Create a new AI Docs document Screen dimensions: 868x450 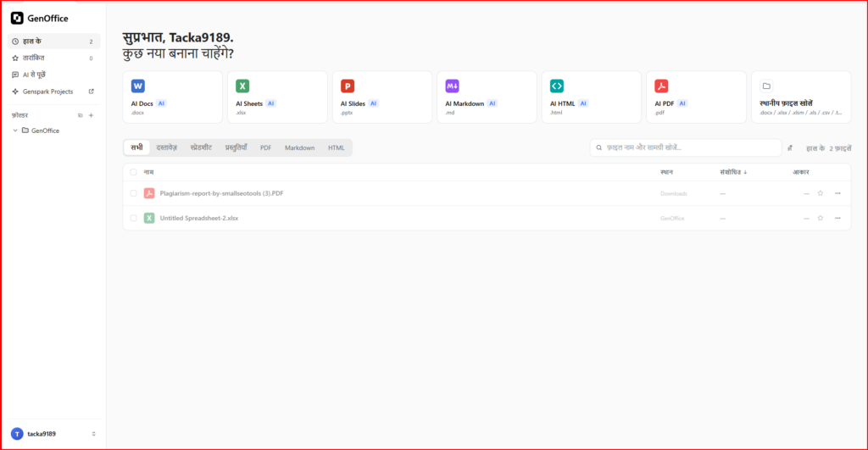point(173,97)
